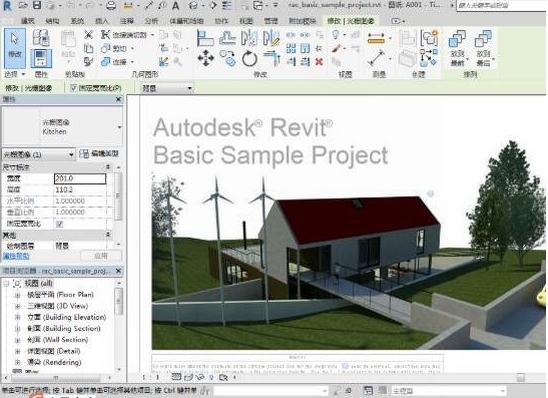Expand the 渲染 (Rendering) tree node

pos(17,362)
